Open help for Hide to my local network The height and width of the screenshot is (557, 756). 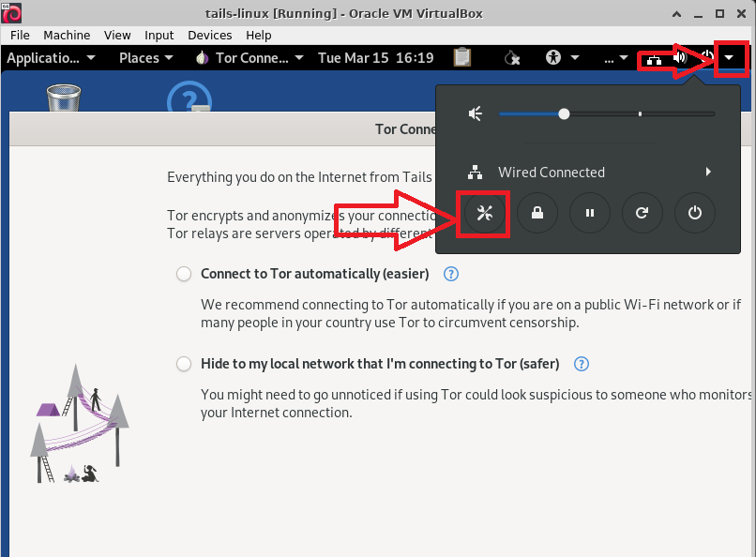(582, 364)
